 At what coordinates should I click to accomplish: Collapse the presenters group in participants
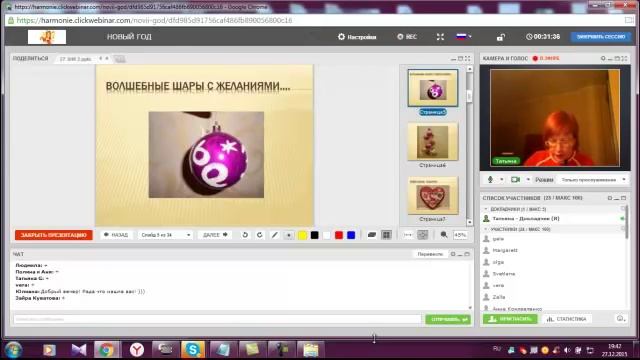click(x=486, y=209)
